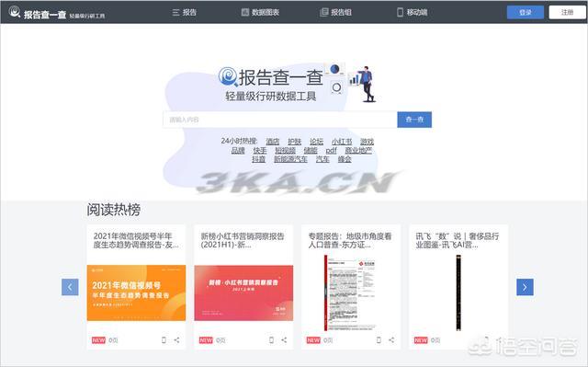
Task: Search hot keyword 快手
Action: (260, 151)
